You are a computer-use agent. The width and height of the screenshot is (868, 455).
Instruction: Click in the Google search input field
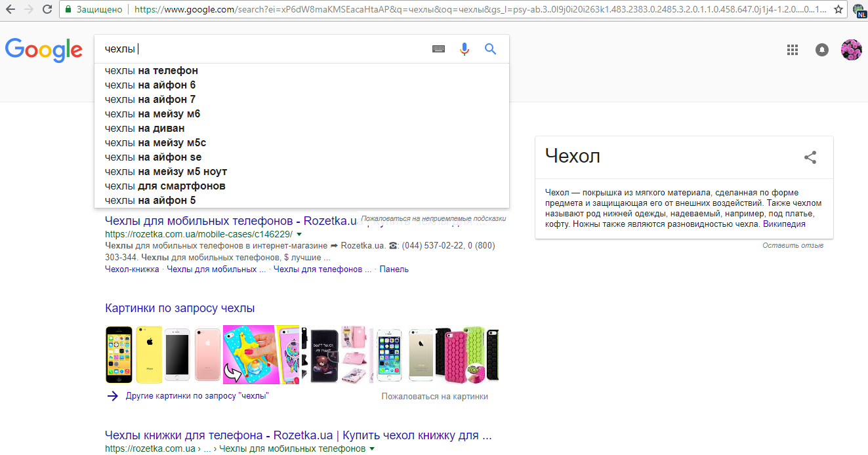(262, 49)
